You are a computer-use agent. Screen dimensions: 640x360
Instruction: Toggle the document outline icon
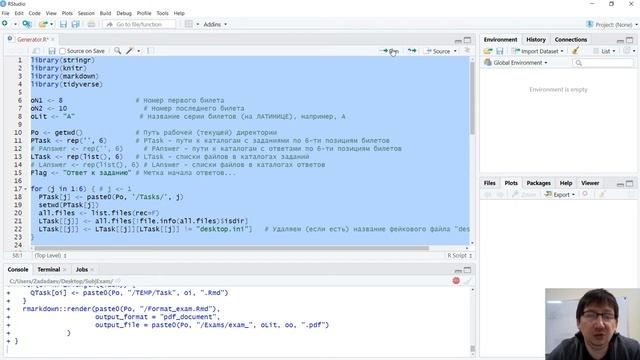tap(467, 50)
